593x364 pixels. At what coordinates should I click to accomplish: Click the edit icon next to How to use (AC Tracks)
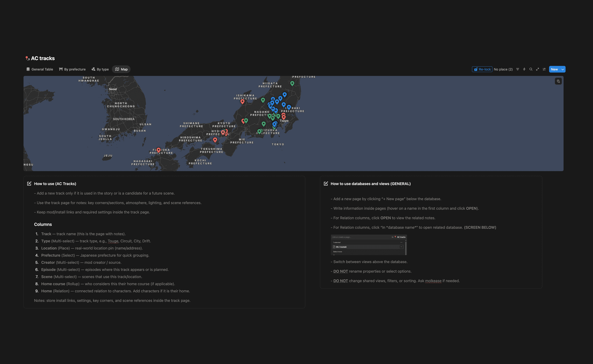coord(29,184)
